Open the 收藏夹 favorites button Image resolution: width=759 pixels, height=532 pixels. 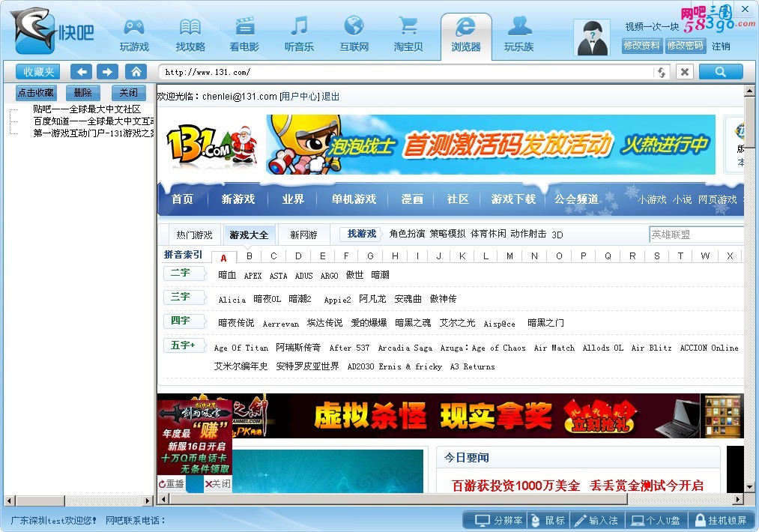coord(39,72)
